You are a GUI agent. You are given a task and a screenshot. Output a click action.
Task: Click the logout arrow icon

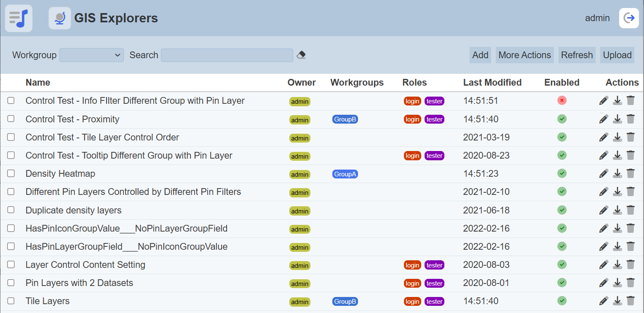[629, 18]
